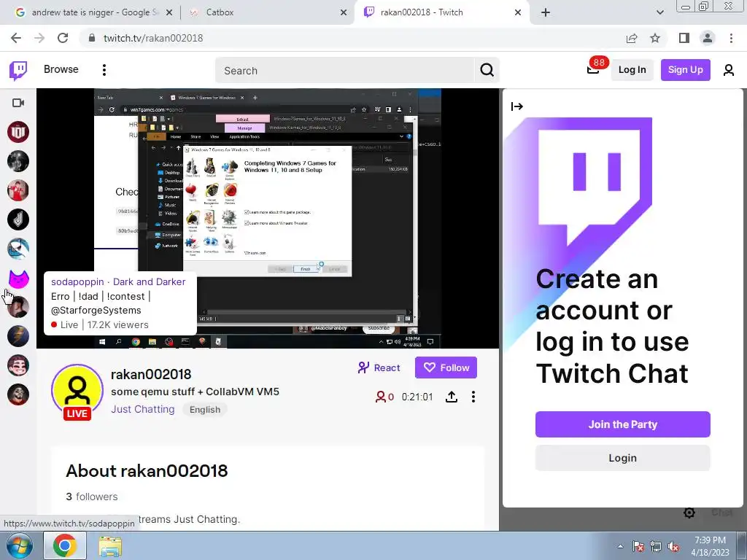Open the Browse link on Twitch
This screenshot has width=747, height=560.
click(61, 69)
